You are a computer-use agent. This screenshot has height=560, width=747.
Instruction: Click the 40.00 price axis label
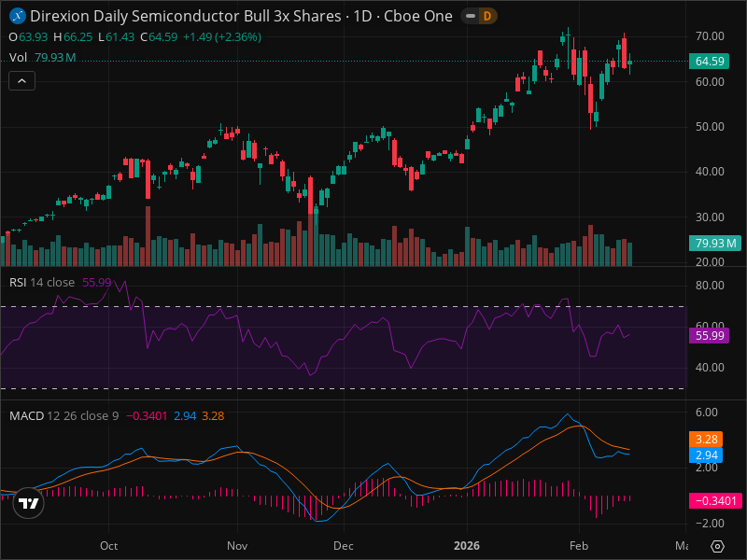pos(710,172)
